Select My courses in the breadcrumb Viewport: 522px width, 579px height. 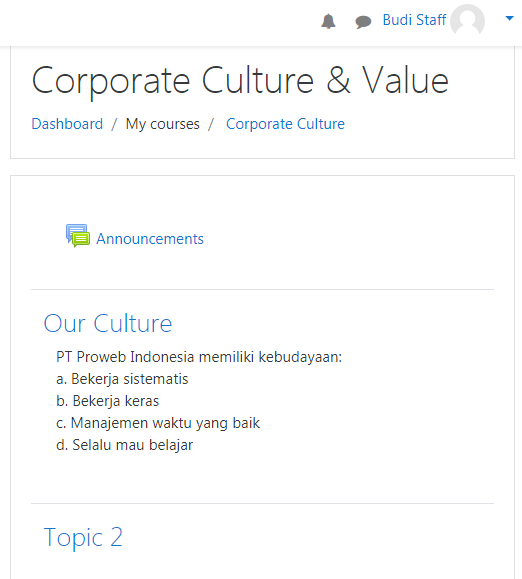(x=162, y=124)
